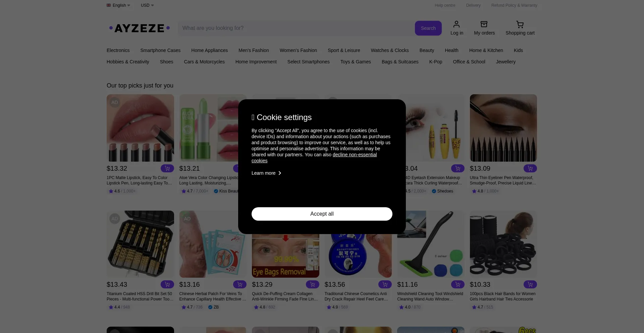The image size is (644, 333).
Task: Open titanium drill bit set image
Action: [140, 244]
